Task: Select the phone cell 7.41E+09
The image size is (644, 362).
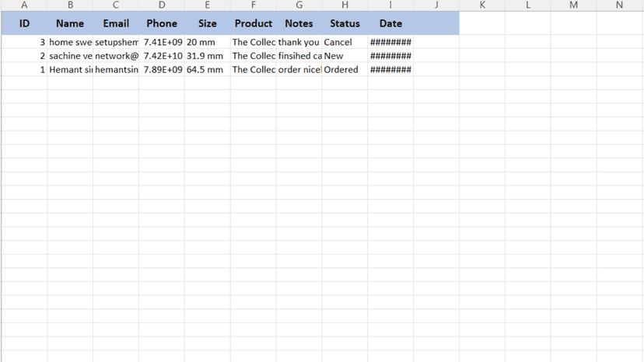Action: (162, 42)
